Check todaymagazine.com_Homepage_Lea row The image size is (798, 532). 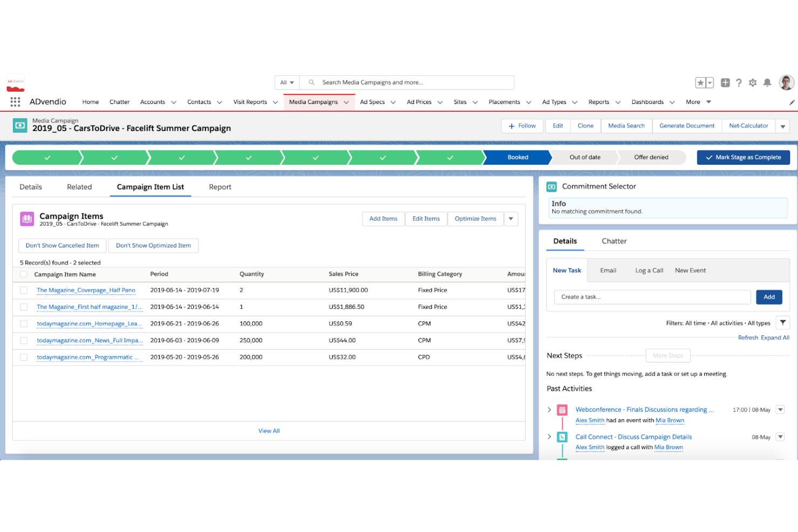pyautogui.click(x=24, y=324)
